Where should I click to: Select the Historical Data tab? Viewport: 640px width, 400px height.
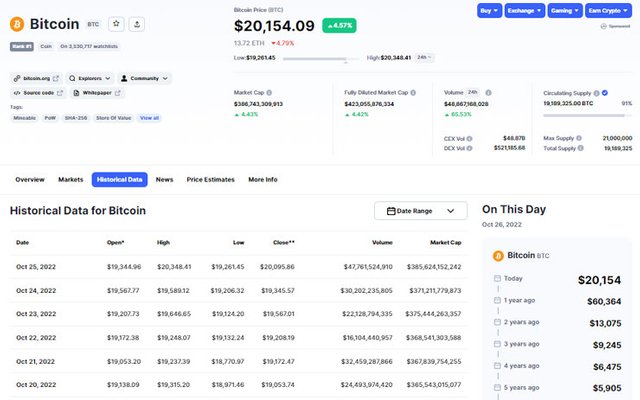[x=120, y=180]
